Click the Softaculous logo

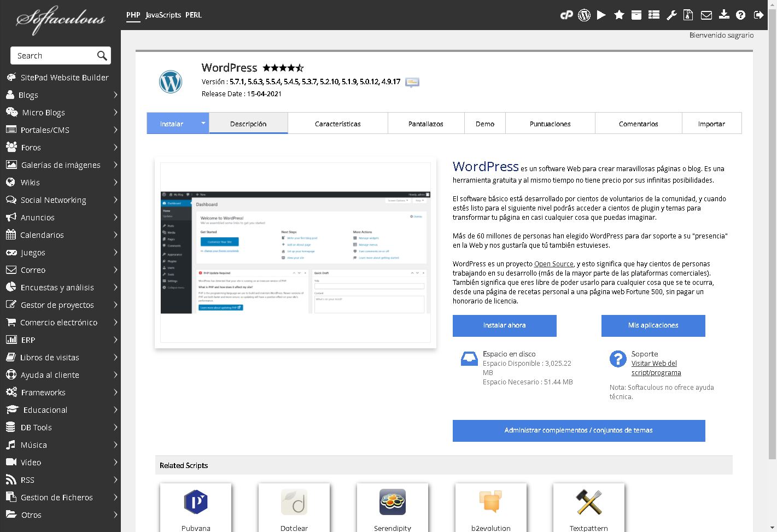click(x=61, y=20)
